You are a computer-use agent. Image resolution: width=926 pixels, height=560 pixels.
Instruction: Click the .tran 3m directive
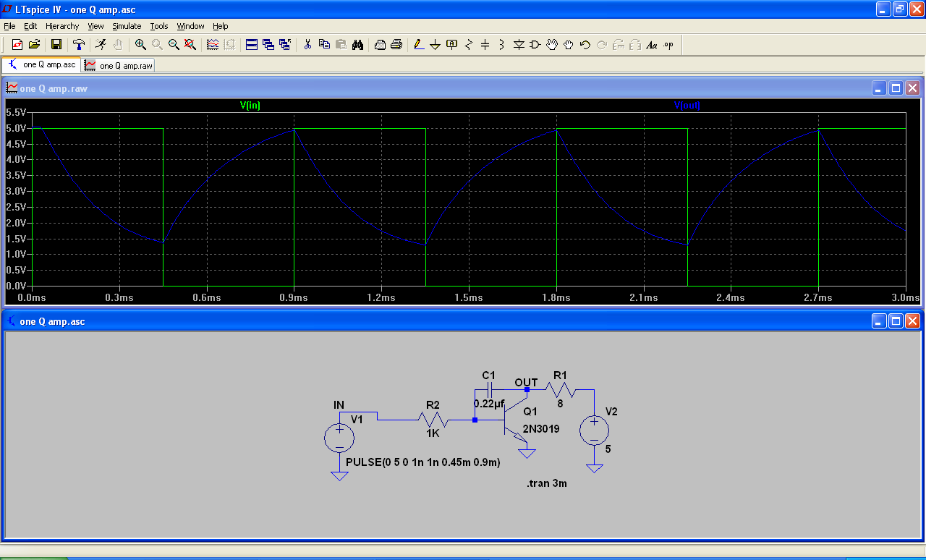[547, 483]
